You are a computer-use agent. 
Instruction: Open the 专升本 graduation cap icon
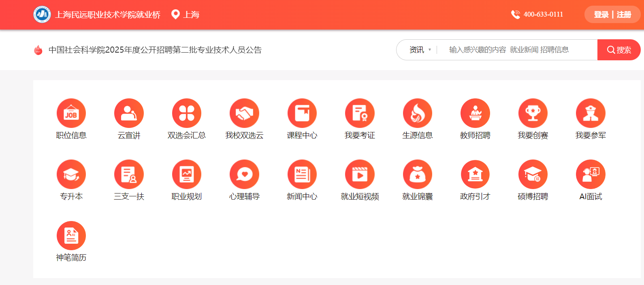(71, 174)
